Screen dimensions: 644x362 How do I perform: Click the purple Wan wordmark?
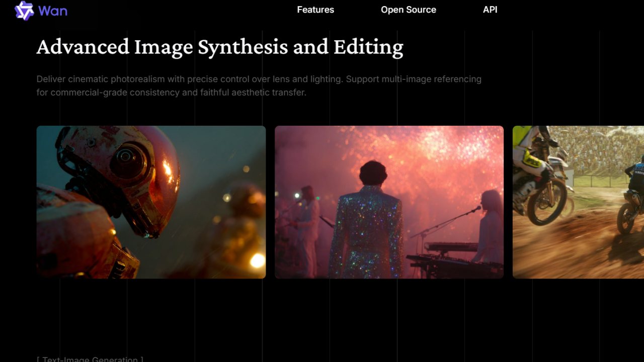[53, 11]
